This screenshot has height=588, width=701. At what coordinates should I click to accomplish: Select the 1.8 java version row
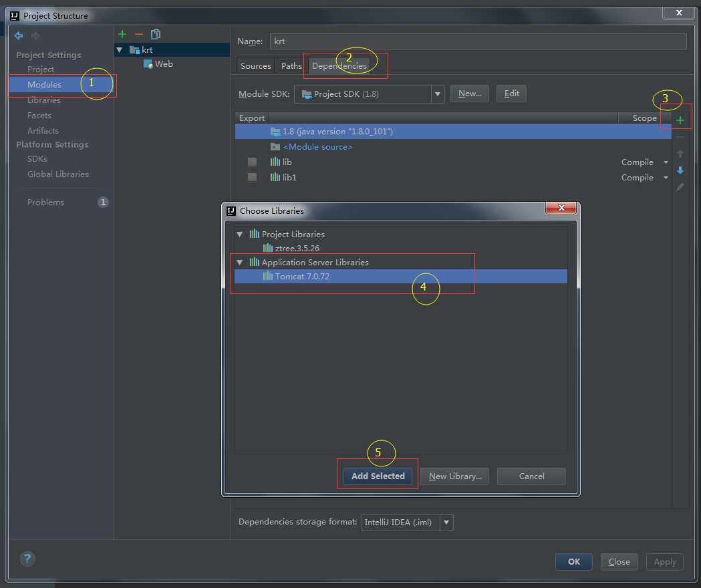(453, 132)
